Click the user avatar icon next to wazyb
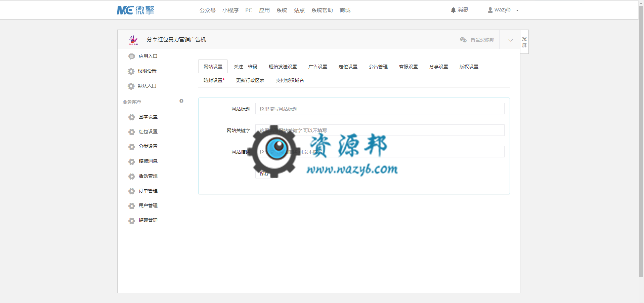 490,10
